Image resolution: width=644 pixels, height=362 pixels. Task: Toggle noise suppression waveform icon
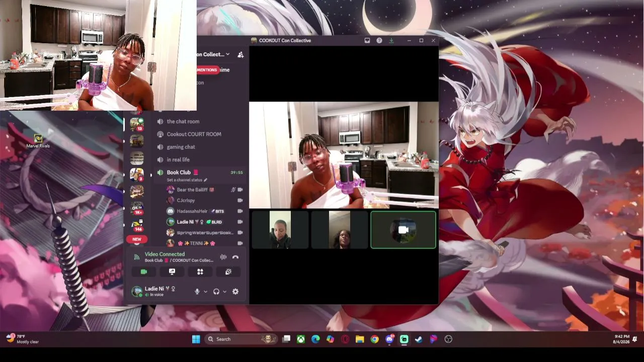[x=223, y=257]
